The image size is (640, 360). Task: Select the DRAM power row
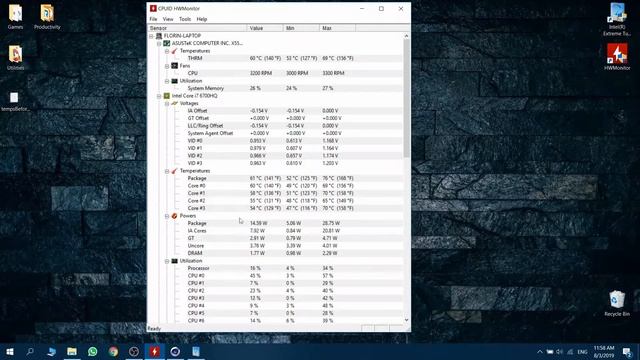point(275,253)
